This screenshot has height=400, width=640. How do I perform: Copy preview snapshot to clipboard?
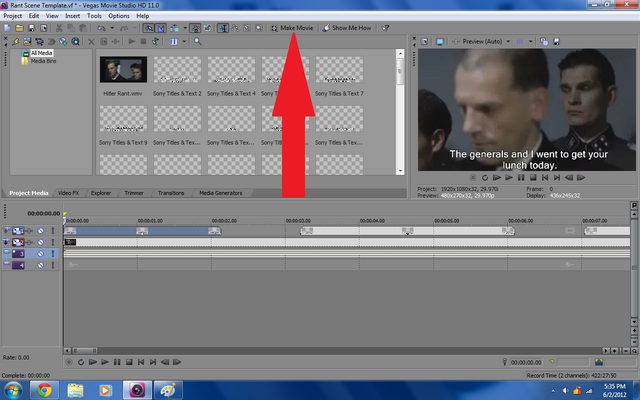pyautogui.click(x=544, y=42)
